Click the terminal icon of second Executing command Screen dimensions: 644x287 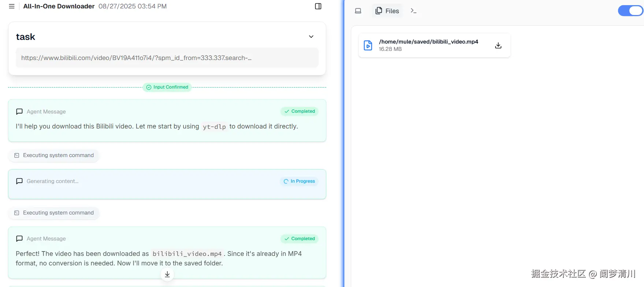click(16, 213)
